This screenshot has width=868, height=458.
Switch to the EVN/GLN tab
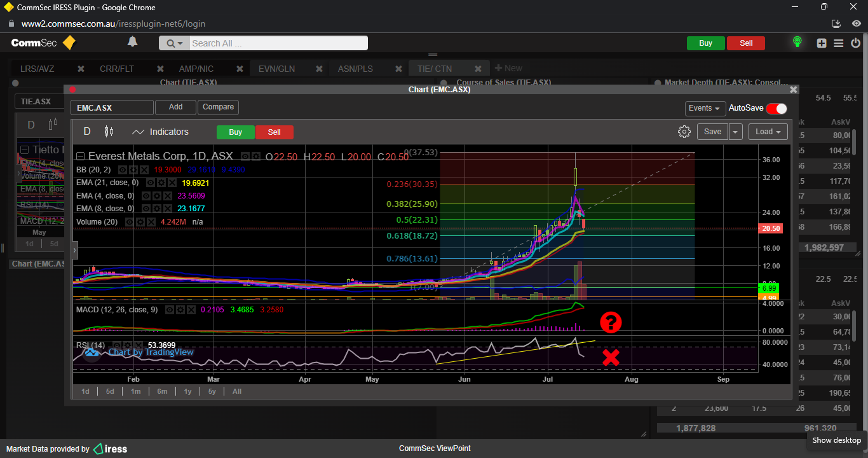(x=276, y=69)
